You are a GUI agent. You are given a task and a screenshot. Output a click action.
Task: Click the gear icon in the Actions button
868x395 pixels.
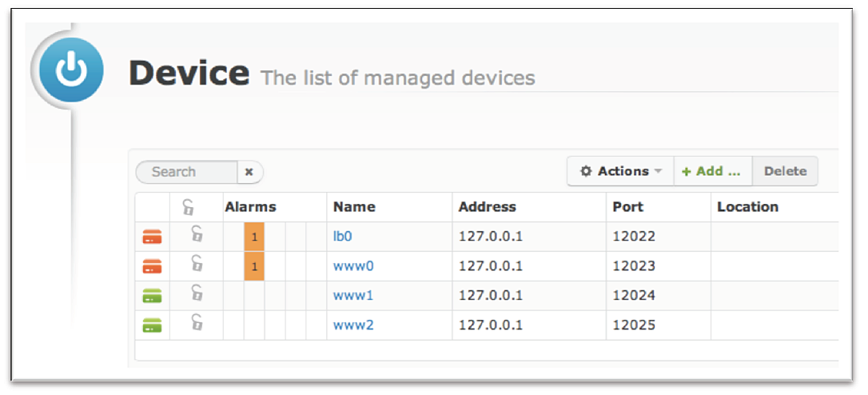[586, 171]
